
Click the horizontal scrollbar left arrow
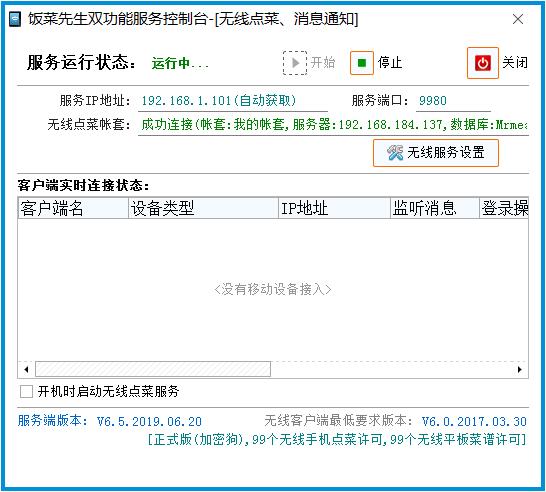(x=26, y=369)
